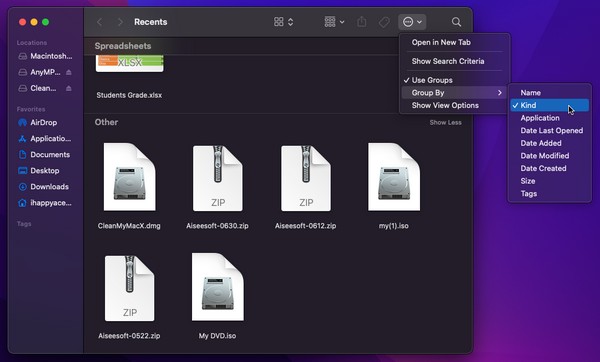Click the Students Grade.xlsx filename

[129, 95]
